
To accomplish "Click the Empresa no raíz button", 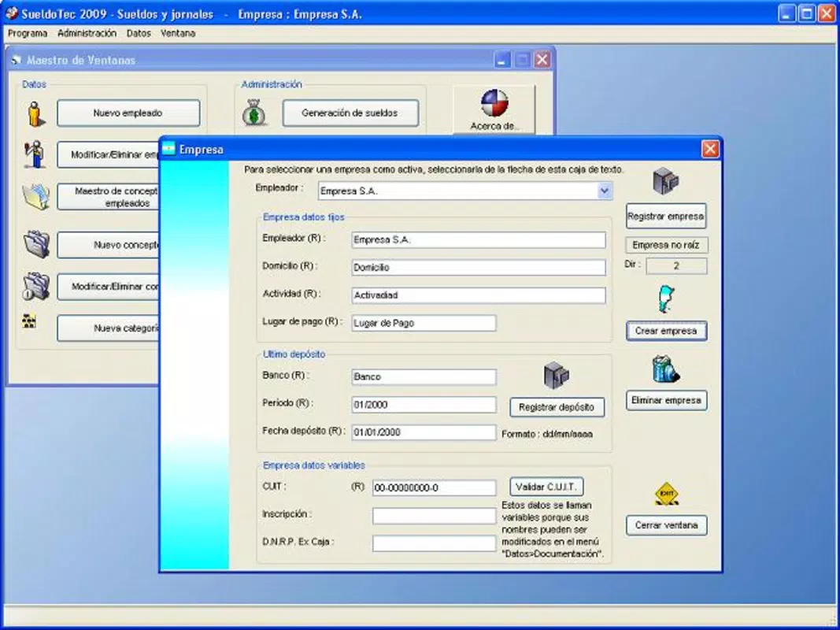I will click(666, 245).
